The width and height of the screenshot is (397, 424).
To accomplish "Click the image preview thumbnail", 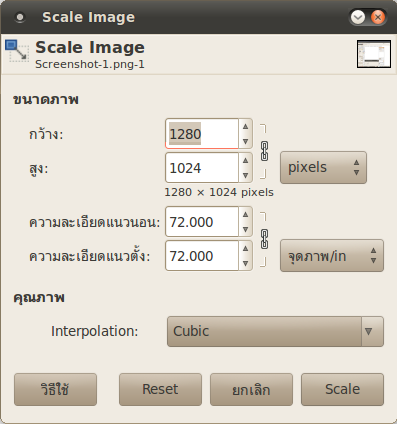I will (374, 54).
